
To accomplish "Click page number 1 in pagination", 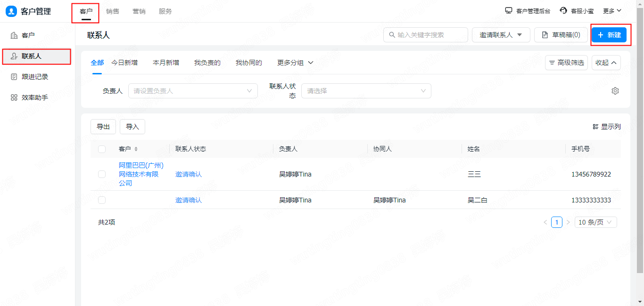I will click(557, 222).
